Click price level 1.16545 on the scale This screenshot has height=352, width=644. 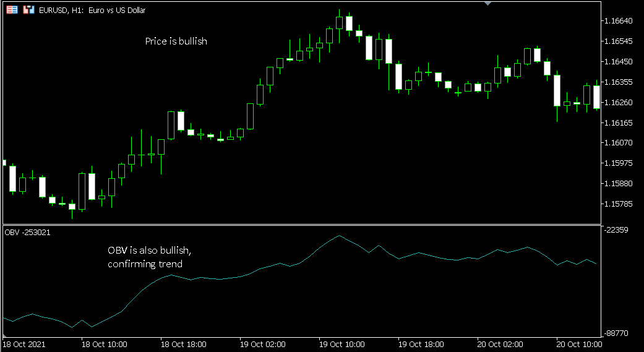pyautogui.click(x=619, y=41)
